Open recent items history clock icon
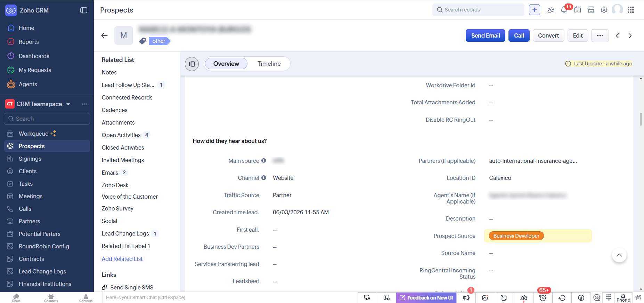 562,298
